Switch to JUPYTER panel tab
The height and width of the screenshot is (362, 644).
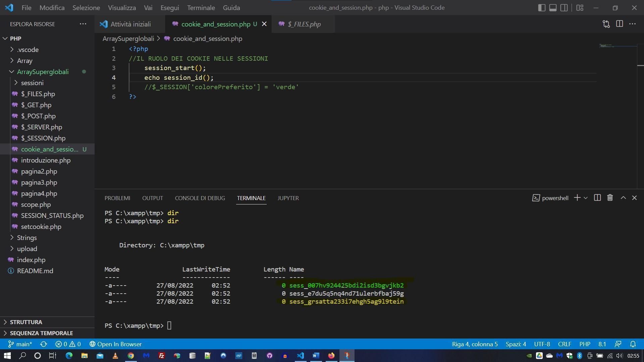click(288, 198)
